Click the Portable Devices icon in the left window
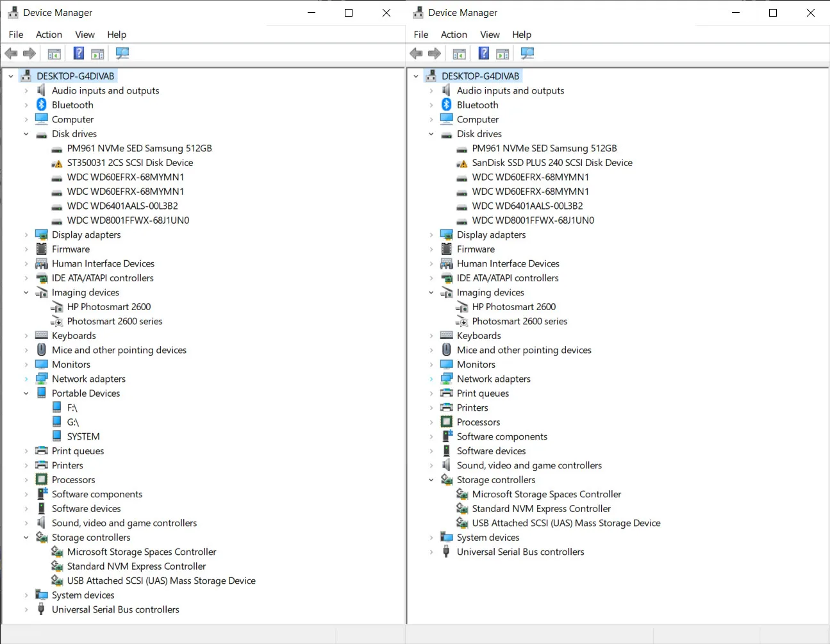 point(42,393)
